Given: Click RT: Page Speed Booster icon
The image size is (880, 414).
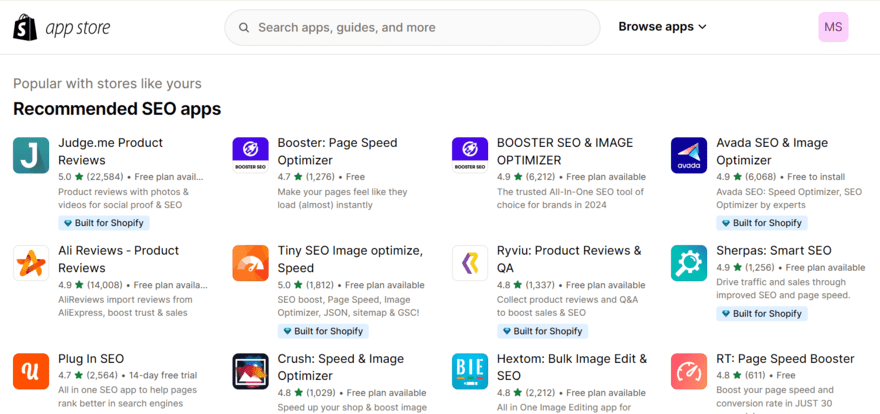Looking at the screenshot, I should click(689, 371).
